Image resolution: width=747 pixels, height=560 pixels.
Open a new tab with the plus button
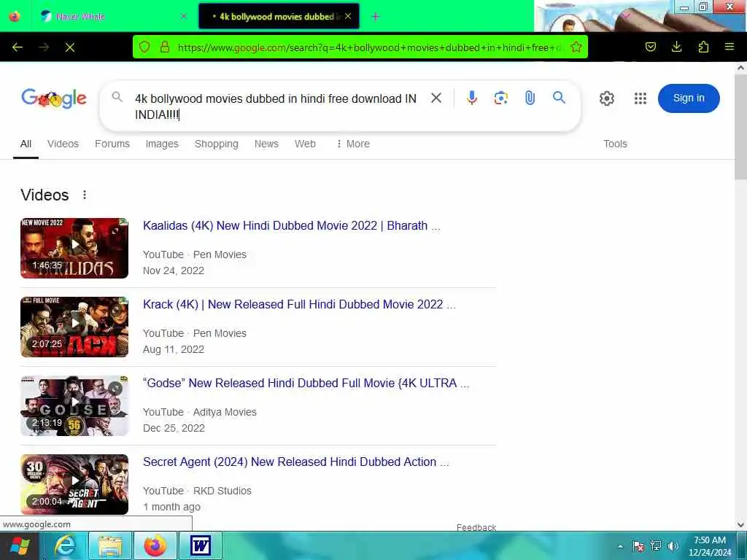pos(376,17)
